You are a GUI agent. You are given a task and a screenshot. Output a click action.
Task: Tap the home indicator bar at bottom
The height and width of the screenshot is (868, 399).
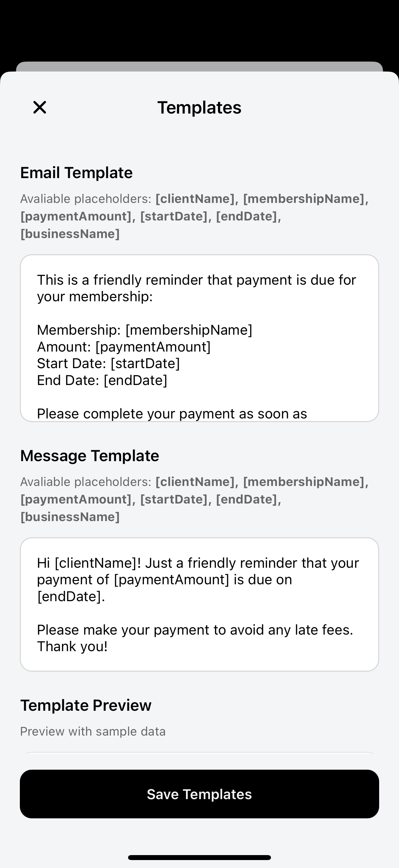[x=199, y=857]
